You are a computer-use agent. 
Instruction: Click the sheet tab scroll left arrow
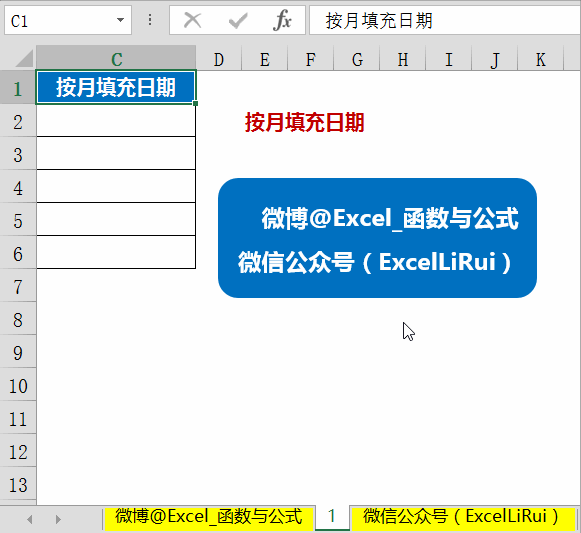point(30,519)
